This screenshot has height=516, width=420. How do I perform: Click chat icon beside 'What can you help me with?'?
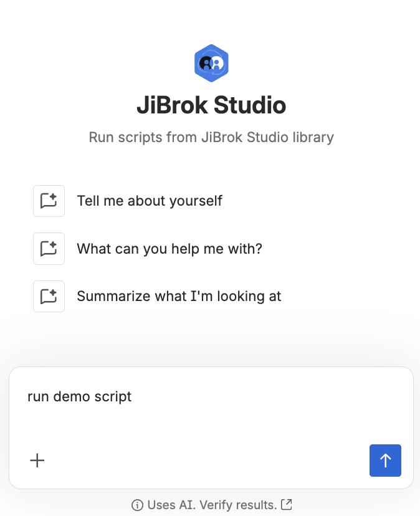pos(49,249)
